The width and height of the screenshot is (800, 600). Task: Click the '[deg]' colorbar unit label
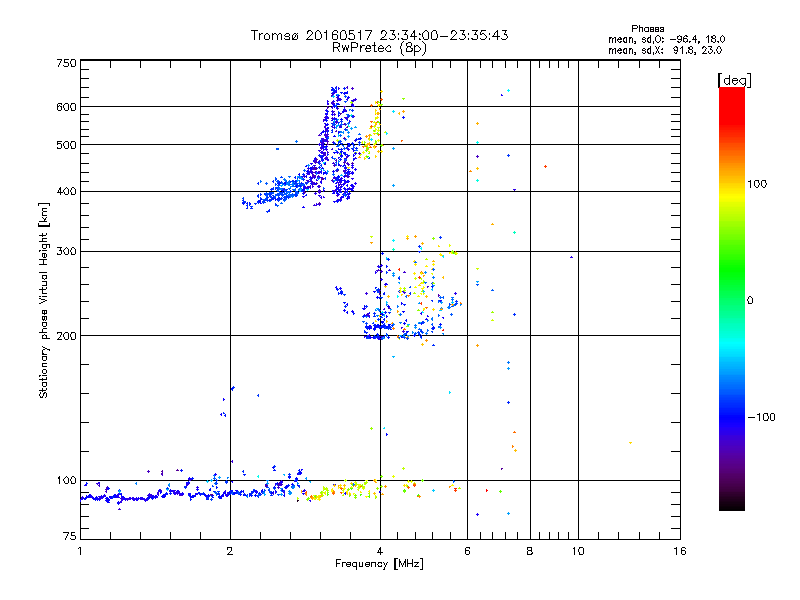click(x=734, y=80)
